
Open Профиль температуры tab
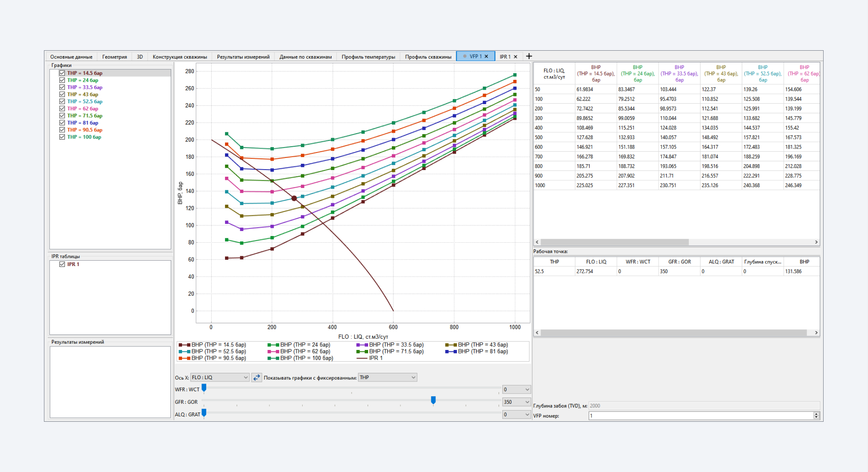point(369,57)
